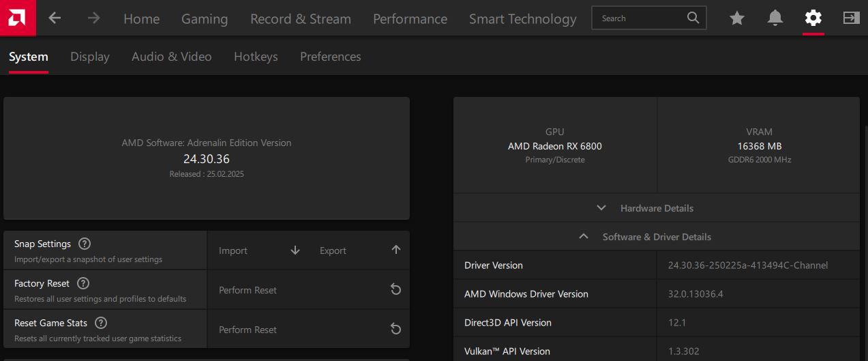Open favorites via the star icon
This screenshot has width=868, height=361.
click(737, 18)
